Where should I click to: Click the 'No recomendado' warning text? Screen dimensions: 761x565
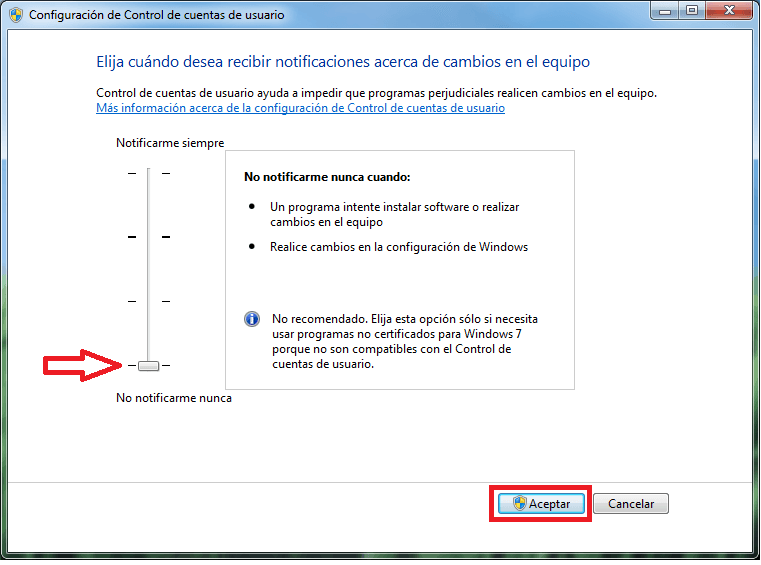click(x=405, y=341)
